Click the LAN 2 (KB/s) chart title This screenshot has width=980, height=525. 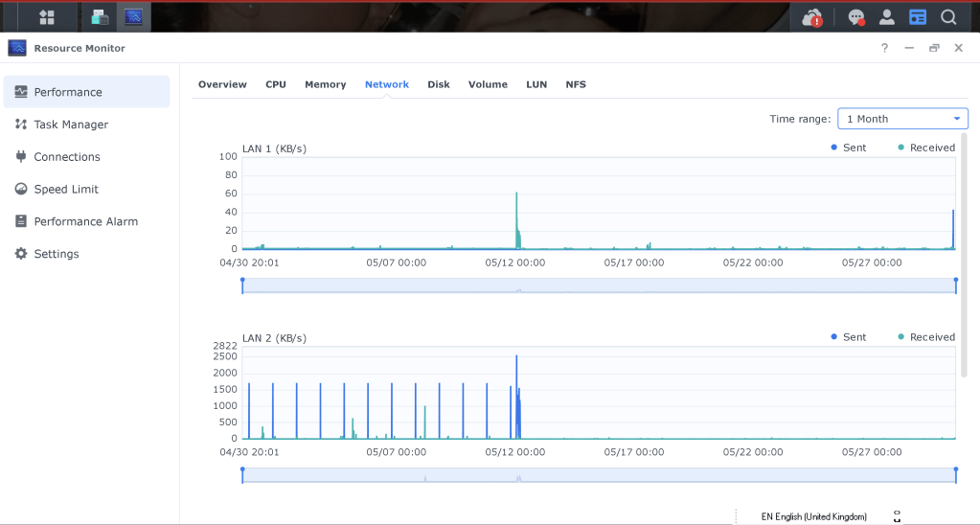[x=274, y=338]
